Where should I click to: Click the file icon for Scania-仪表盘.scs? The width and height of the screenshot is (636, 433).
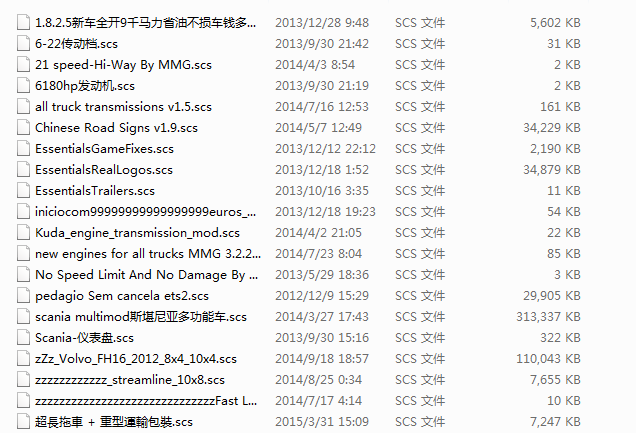[24, 337]
